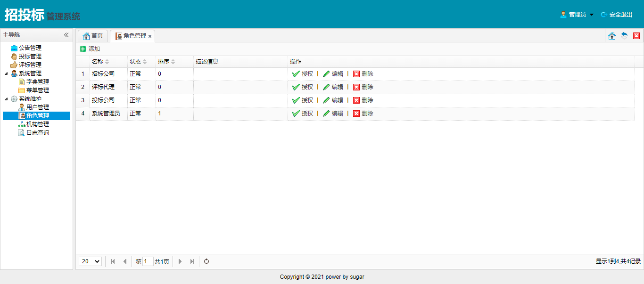
Task: Sort by the 名称 column header
Action: 108,62
